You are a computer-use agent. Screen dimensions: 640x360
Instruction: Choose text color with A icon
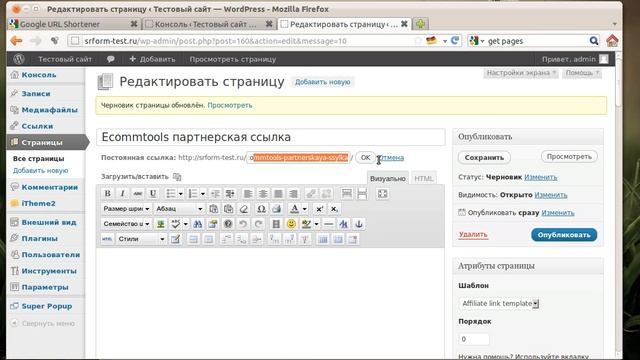coord(294,209)
